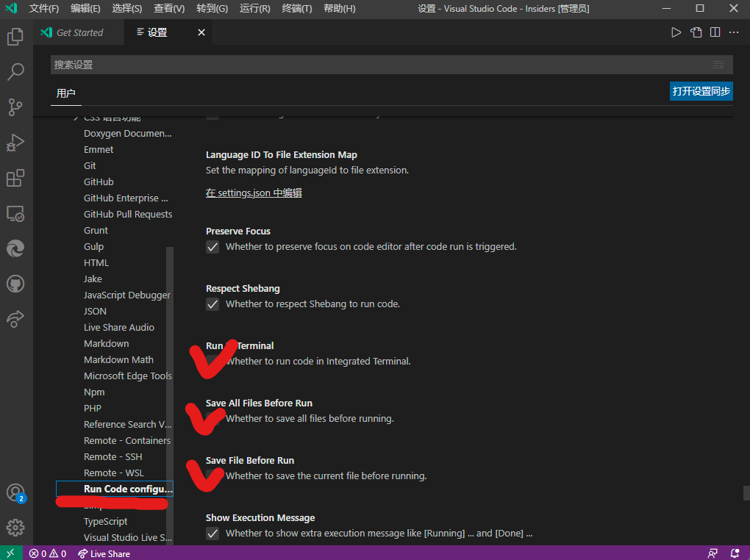This screenshot has height=560, width=750.
Task: Open More Actions ellipsis in editor
Action: (734, 32)
